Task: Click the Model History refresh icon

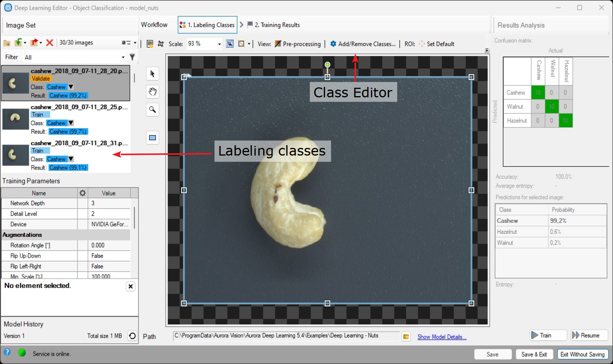Action: 132,336
